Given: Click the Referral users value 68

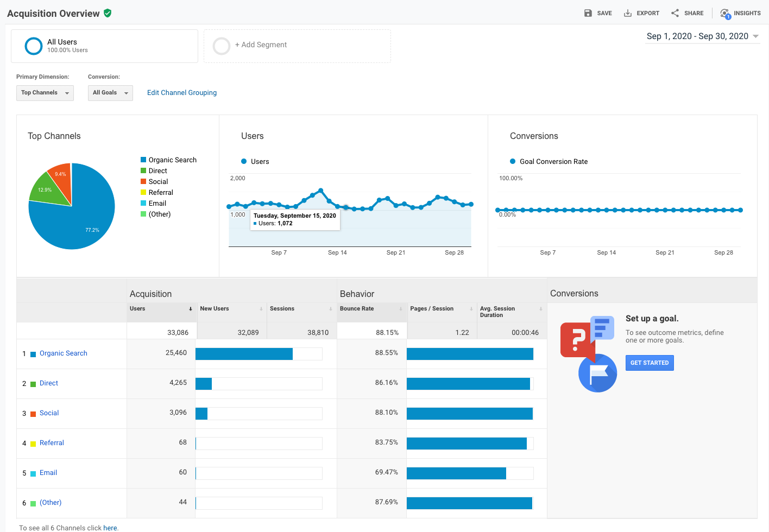Looking at the screenshot, I should click(183, 442).
